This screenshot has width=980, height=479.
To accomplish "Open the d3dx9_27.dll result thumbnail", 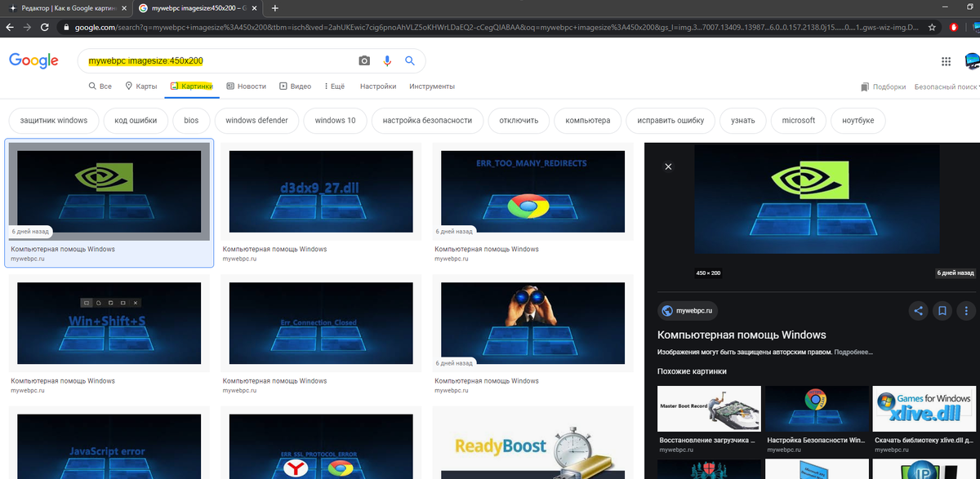I will (321, 191).
